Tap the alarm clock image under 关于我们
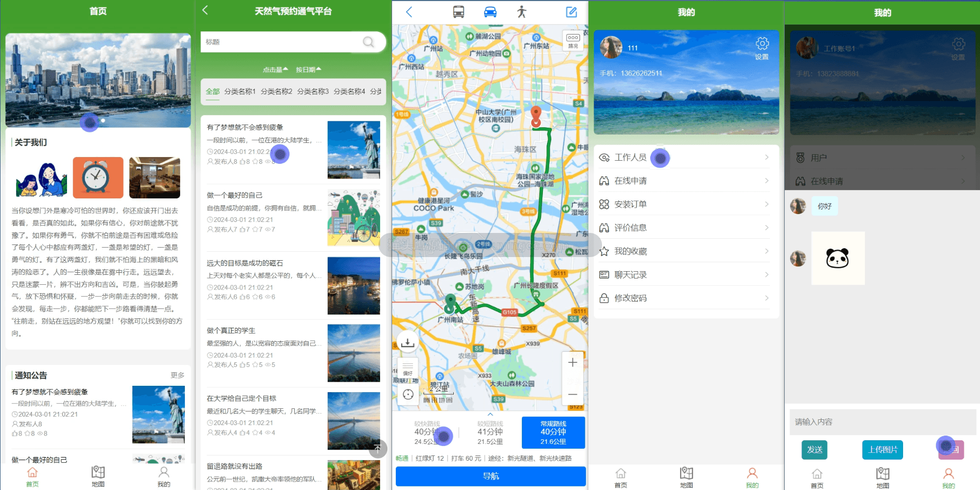This screenshot has height=490, width=980. [x=98, y=177]
